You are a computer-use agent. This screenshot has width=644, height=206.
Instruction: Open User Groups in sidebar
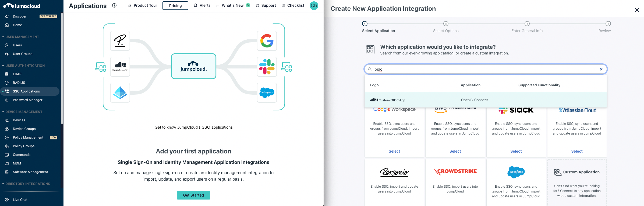click(x=23, y=54)
